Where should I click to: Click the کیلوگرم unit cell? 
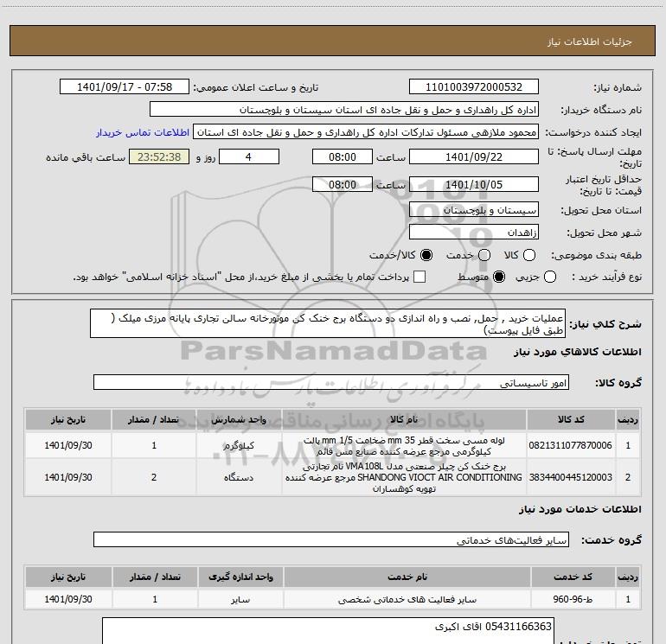point(239,445)
